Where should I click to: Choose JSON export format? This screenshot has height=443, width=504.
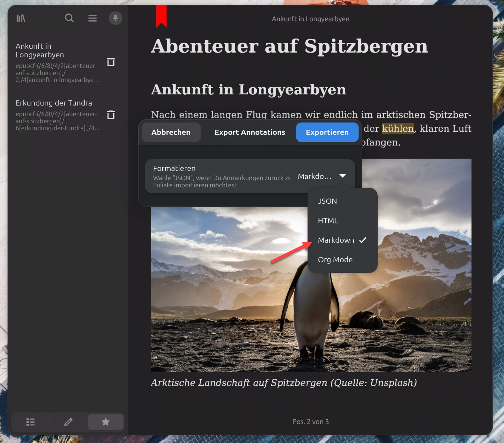click(327, 201)
